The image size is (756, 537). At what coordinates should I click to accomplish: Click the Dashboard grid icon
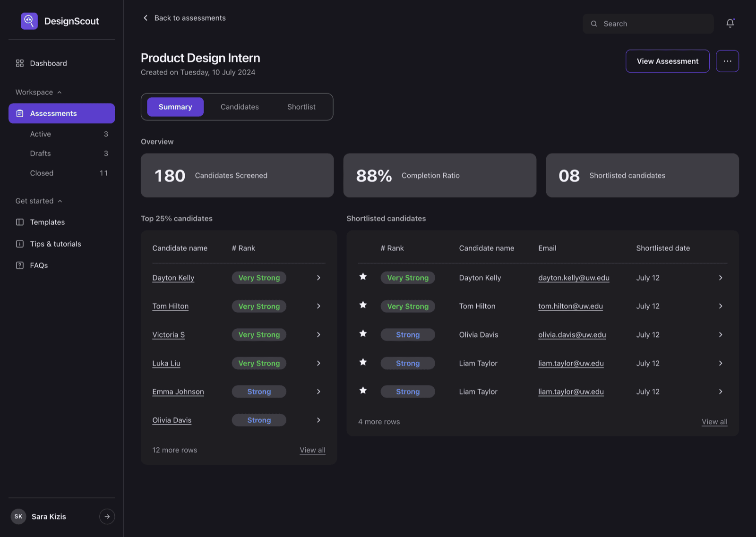click(x=20, y=63)
